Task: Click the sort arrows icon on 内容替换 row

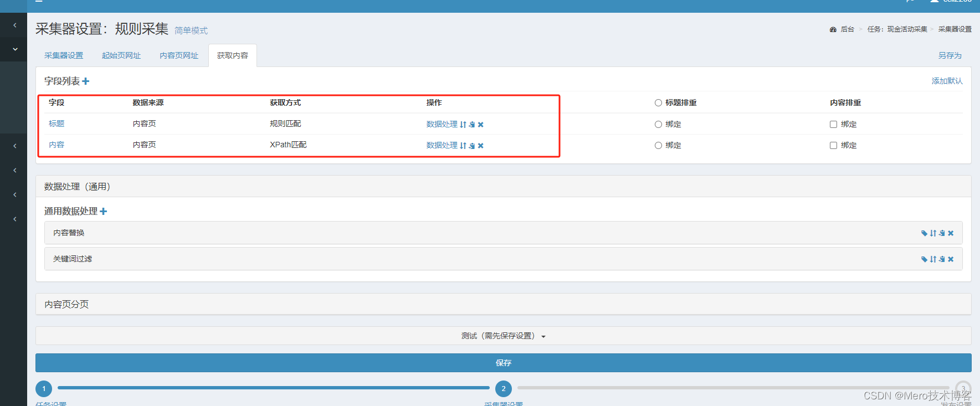Action: point(933,233)
